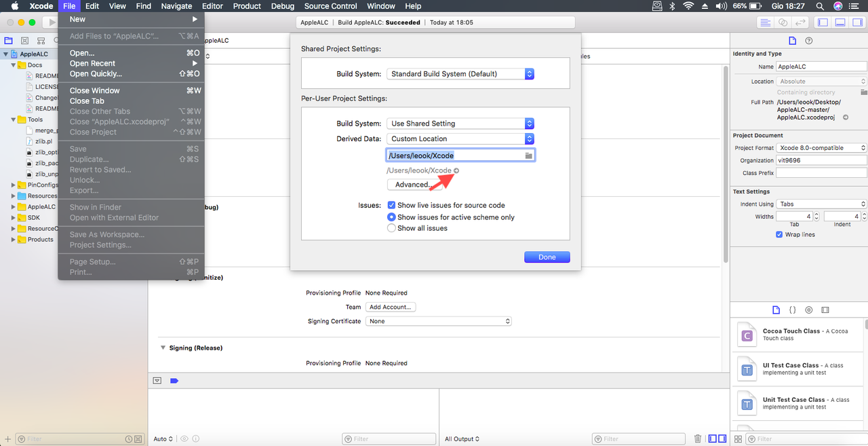
Task: Open Signing Certificate dropdown
Action: [x=439, y=321]
